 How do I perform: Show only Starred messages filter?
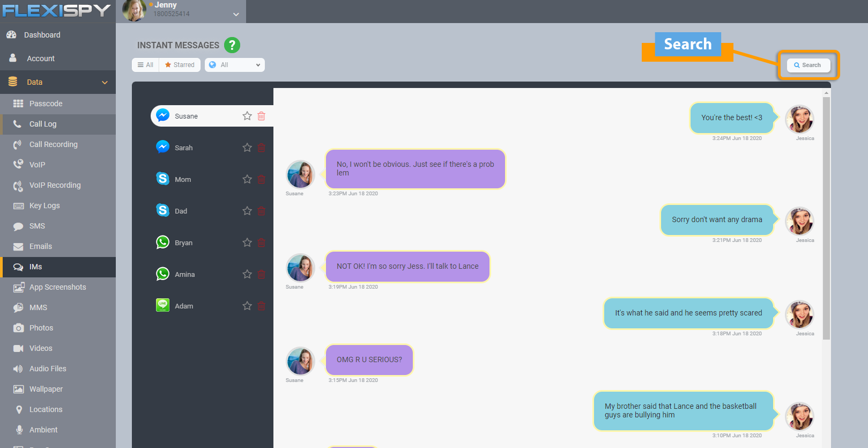(180, 65)
